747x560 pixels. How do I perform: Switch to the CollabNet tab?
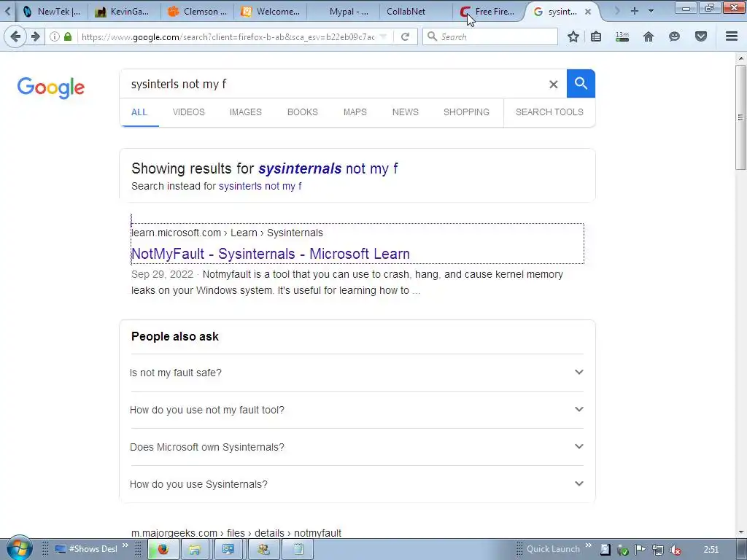point(416,12)
